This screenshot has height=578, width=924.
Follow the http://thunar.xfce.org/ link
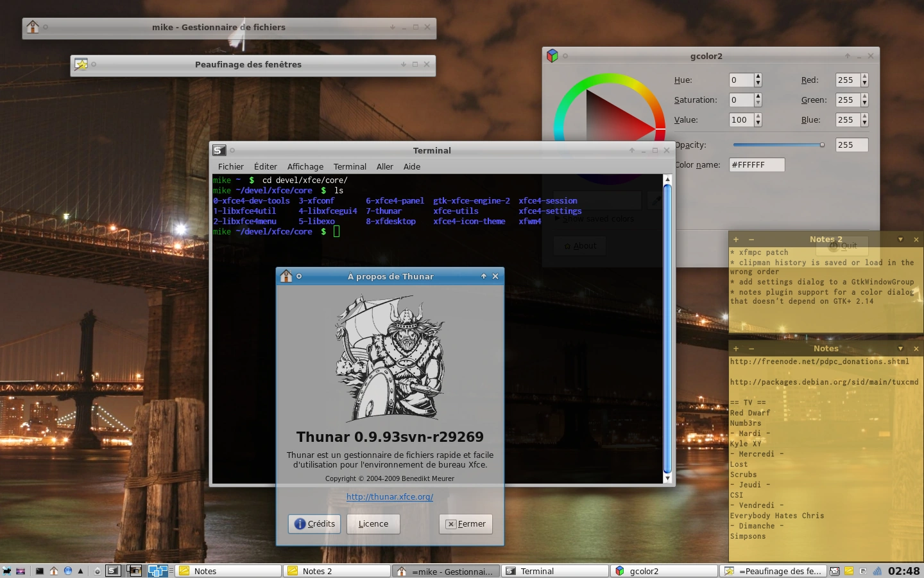coord(389,496)
